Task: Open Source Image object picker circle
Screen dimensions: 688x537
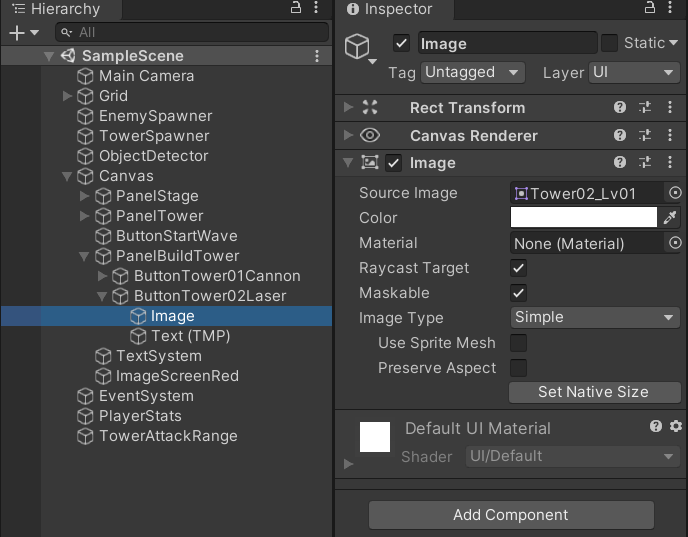Action: coord(675,193)
